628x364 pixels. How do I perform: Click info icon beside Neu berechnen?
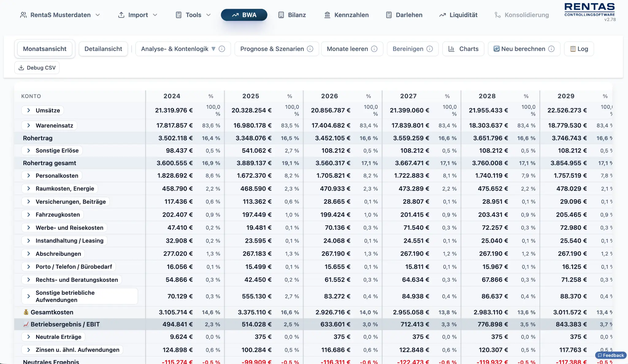(551, 49)
